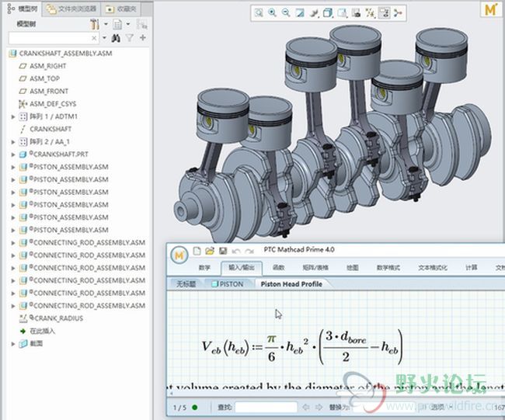Open the 计算 ribbon tab

point(472,267)
